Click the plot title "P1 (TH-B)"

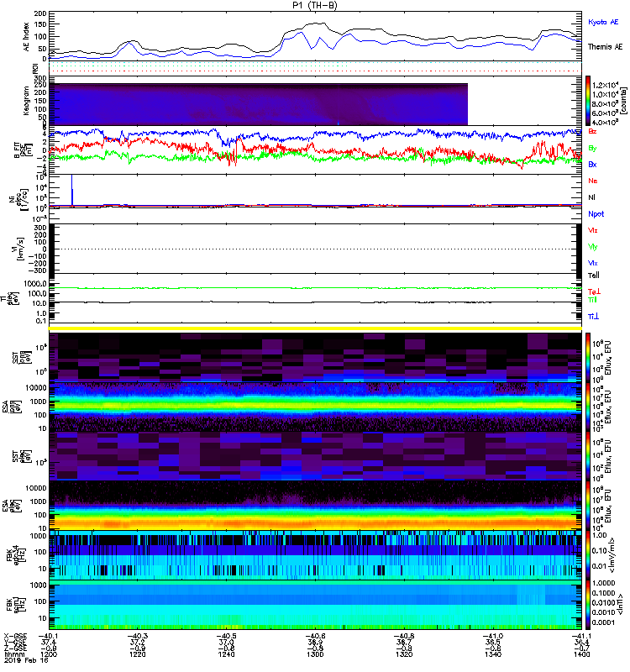click(x=315, y=5)
